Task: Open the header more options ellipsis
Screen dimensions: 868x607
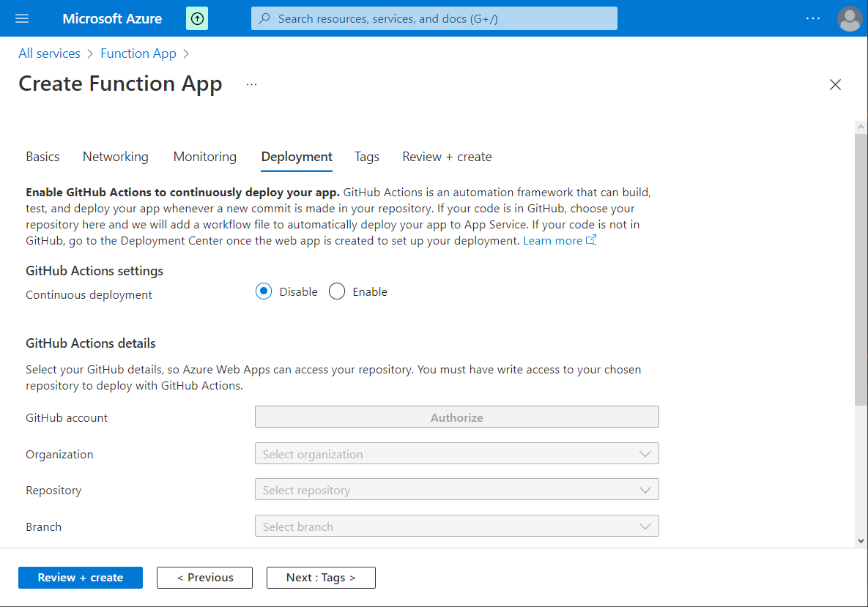Action: [812, 19]
